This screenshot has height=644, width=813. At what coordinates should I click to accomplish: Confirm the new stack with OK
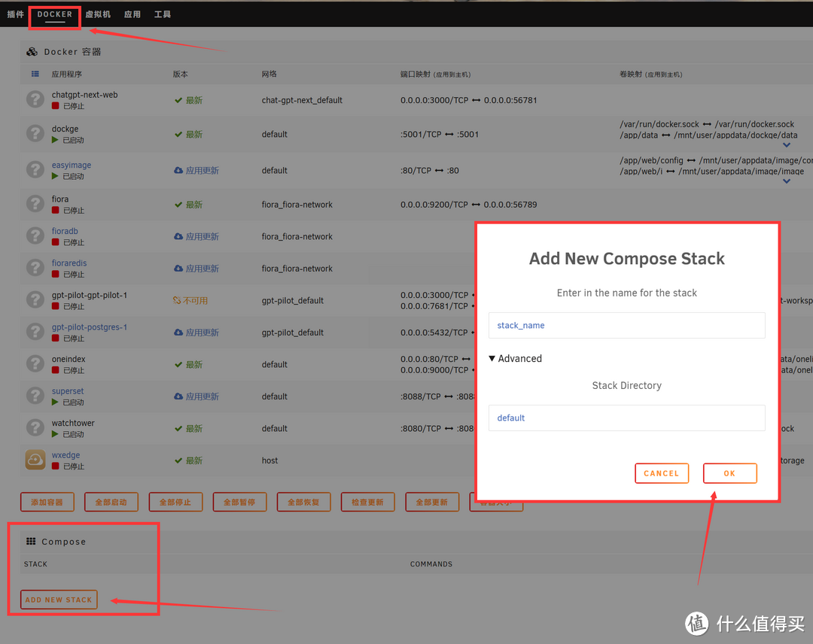tap(729, 473)
